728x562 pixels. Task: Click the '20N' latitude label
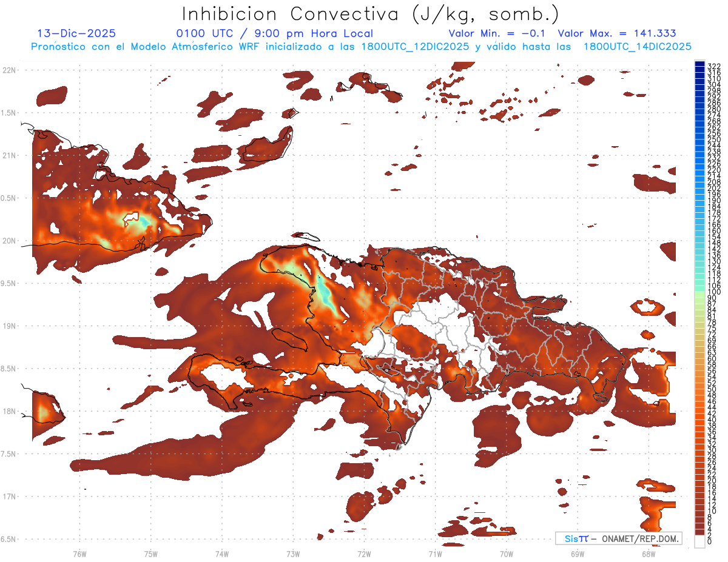coord(9,241)
